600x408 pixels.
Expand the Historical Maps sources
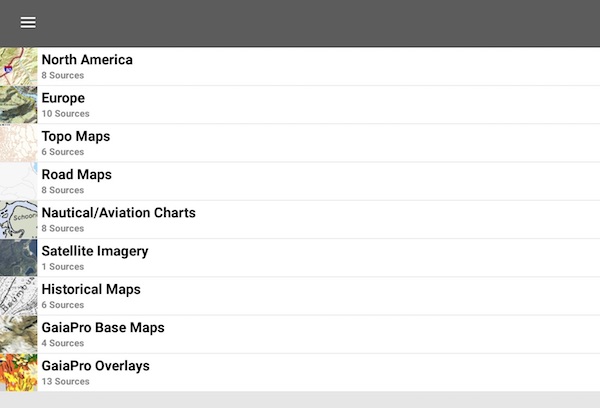91,289
